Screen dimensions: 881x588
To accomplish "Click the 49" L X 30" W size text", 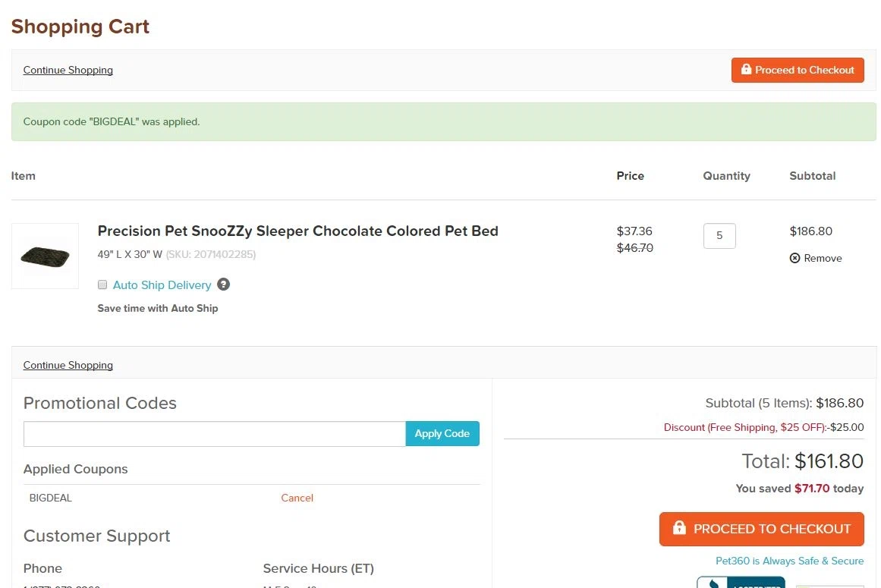I will click(130, 254).
